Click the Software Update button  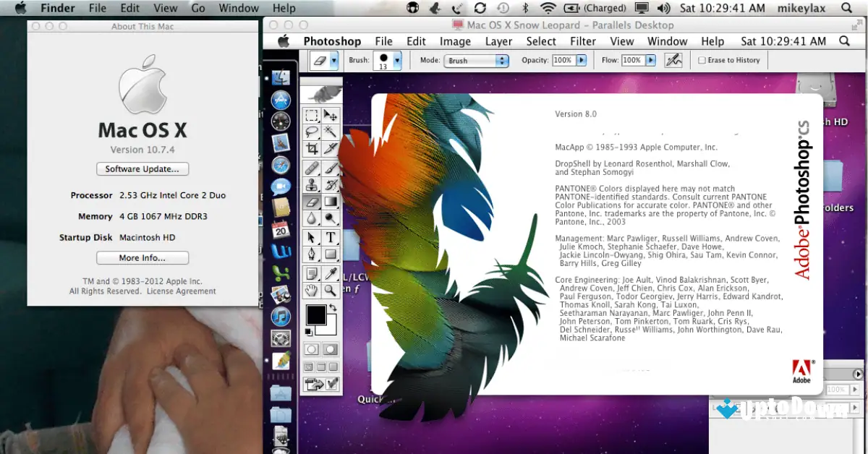142,168
